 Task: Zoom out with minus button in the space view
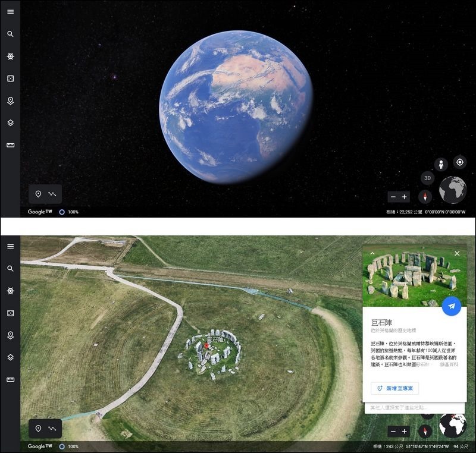393,197
